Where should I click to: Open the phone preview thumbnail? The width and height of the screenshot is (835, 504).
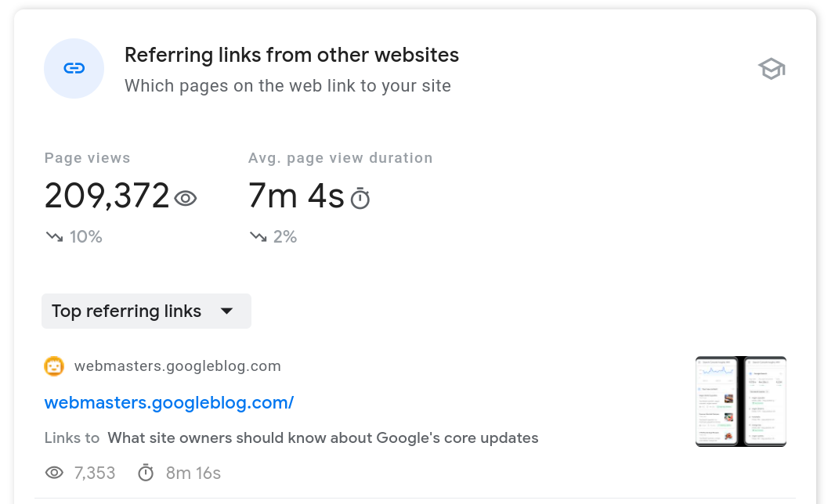[740, 401]
